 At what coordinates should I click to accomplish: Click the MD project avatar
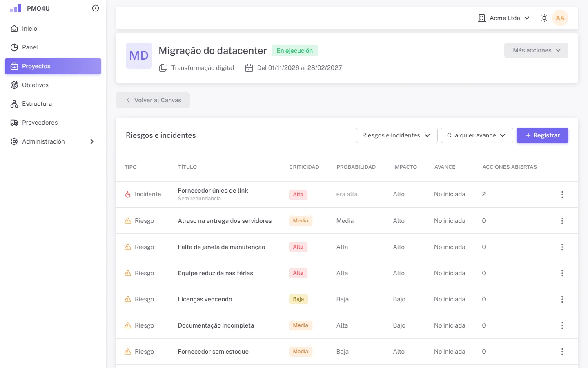point(139,56)
